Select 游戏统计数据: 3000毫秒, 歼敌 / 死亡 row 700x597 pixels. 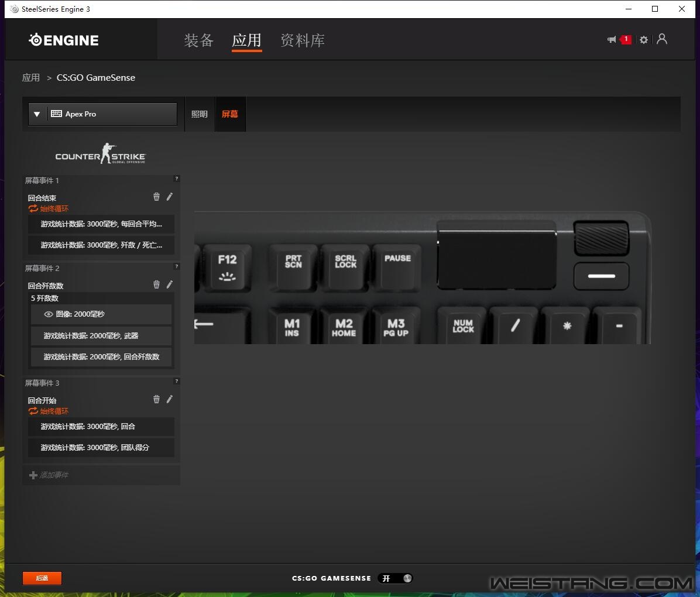click(101, 245)
